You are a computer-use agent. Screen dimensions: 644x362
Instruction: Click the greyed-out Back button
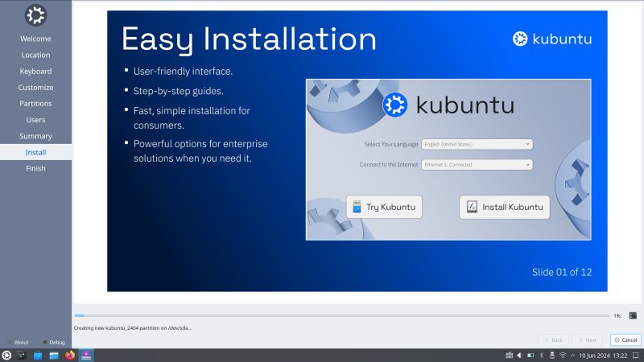click(553, 339)
